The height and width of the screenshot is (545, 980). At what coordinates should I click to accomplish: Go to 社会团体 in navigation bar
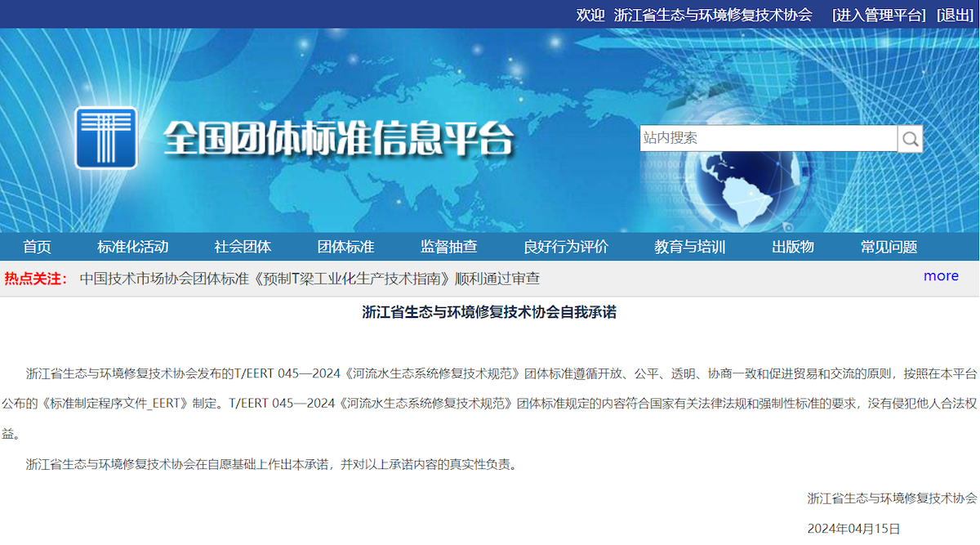tap(243, 247)
